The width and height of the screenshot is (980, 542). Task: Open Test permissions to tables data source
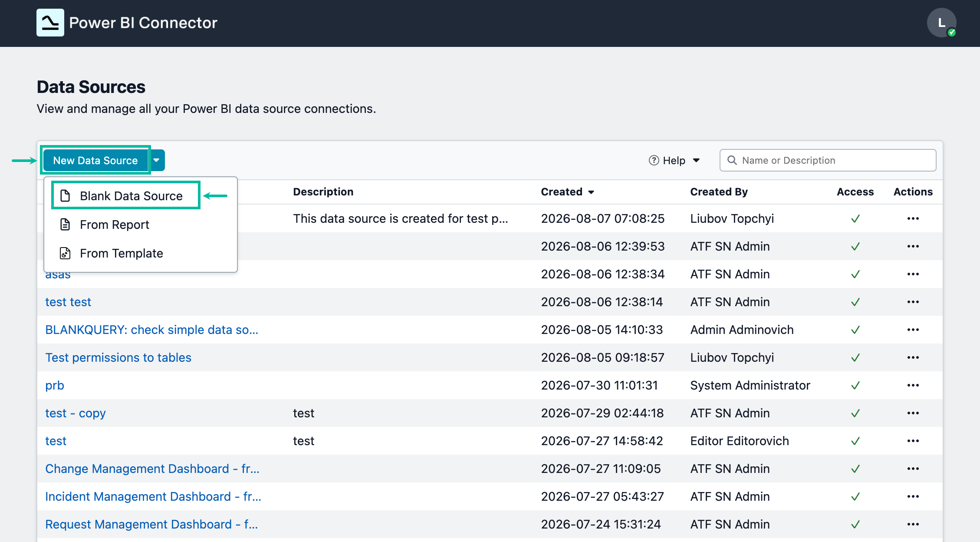(118, 357)
